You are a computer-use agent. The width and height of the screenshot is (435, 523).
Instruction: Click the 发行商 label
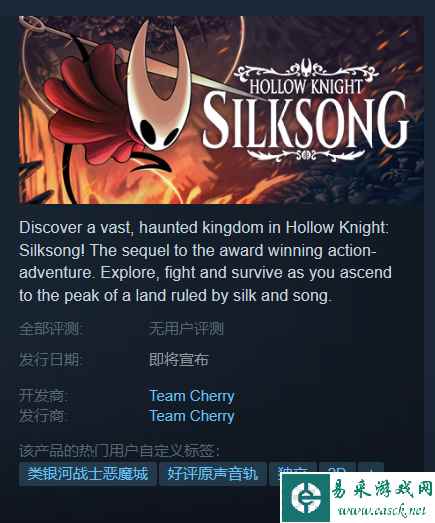point(43,416)
